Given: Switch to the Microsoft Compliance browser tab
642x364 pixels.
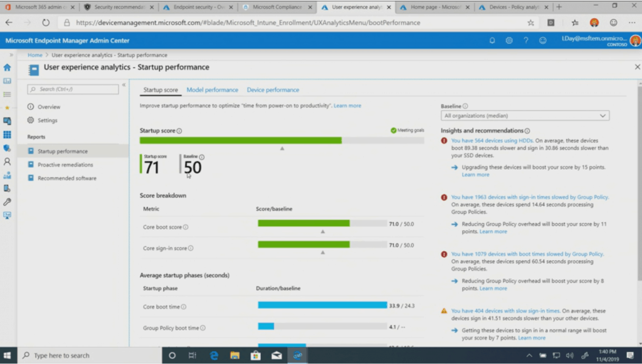Looking at the screenshot, I should click(277, 7).
